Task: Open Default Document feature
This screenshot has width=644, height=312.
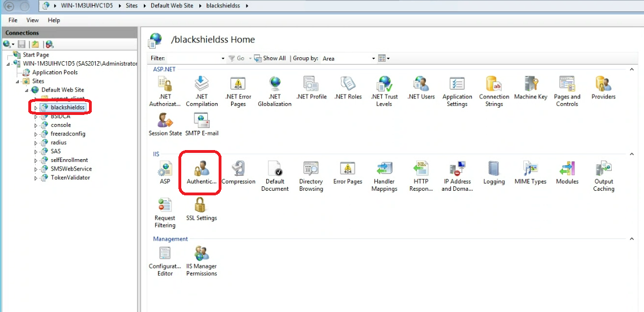Action: [275, 176]
